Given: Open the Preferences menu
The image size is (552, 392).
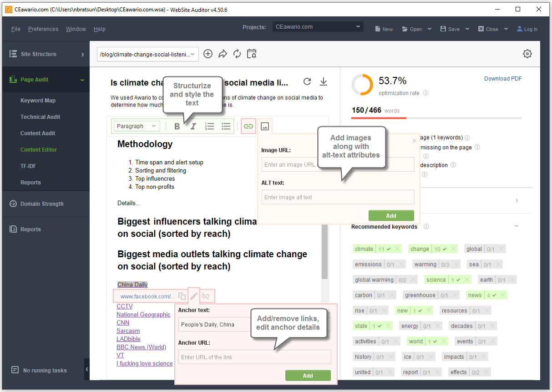Looking at the screenshot, I should coord(43,29).
